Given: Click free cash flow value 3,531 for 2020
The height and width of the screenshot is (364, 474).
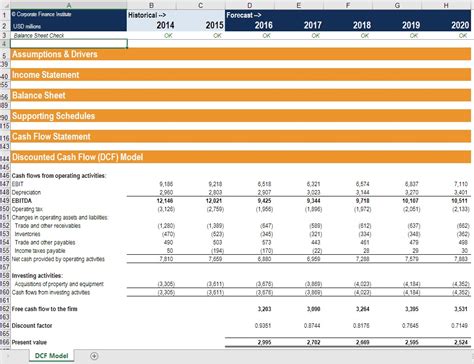Looking at the screenshot, I should (461, 309).
